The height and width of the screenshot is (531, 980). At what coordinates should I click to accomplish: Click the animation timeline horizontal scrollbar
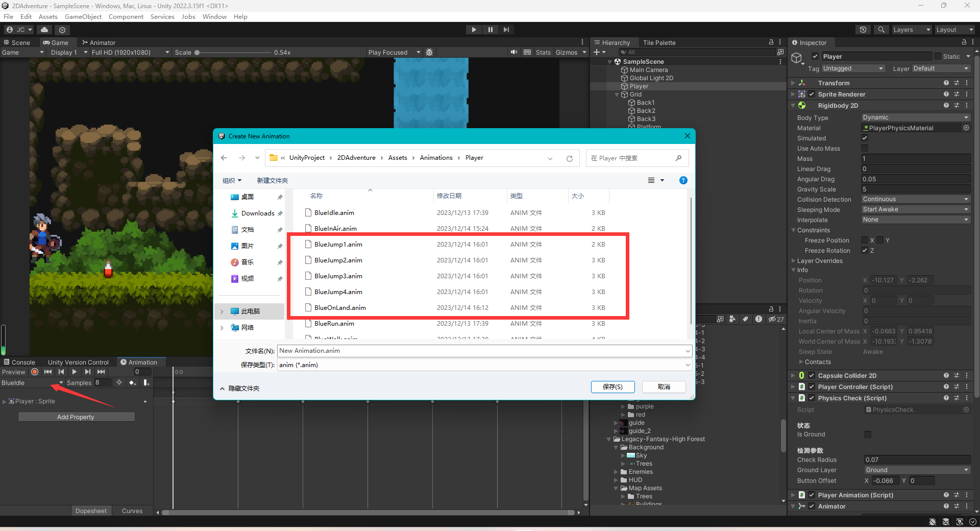point(368,512)
